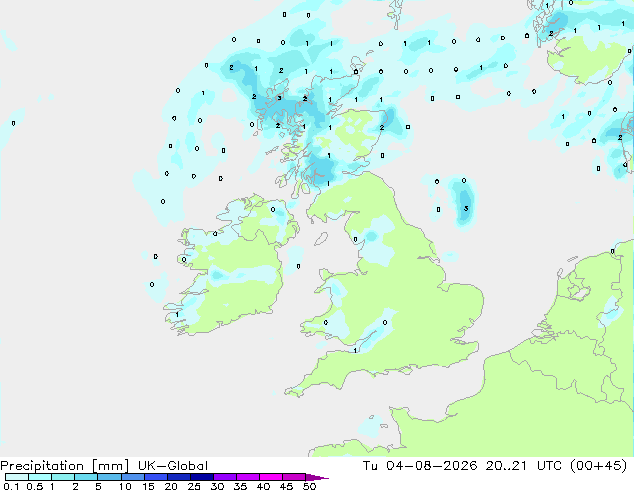The width and height of the screenshot is (634, 490).
Task: Click the '20..21 UTC' time label
Action: coord(524,466)
